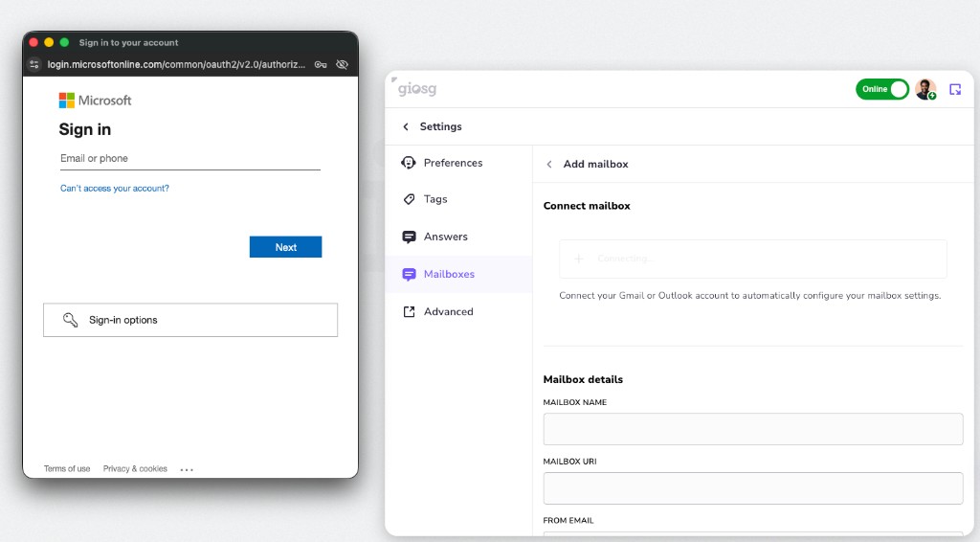Follow the Can't access your account link
Image resolution: width=980 pixels, height=542 pixels.
point(115,189)
